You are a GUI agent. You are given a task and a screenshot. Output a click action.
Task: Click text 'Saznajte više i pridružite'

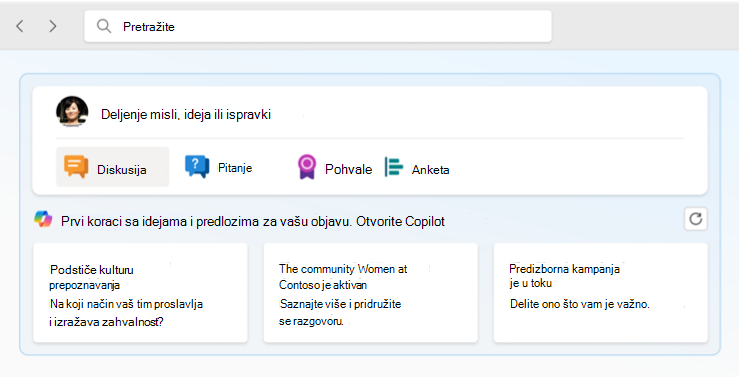tap(340, 304)
